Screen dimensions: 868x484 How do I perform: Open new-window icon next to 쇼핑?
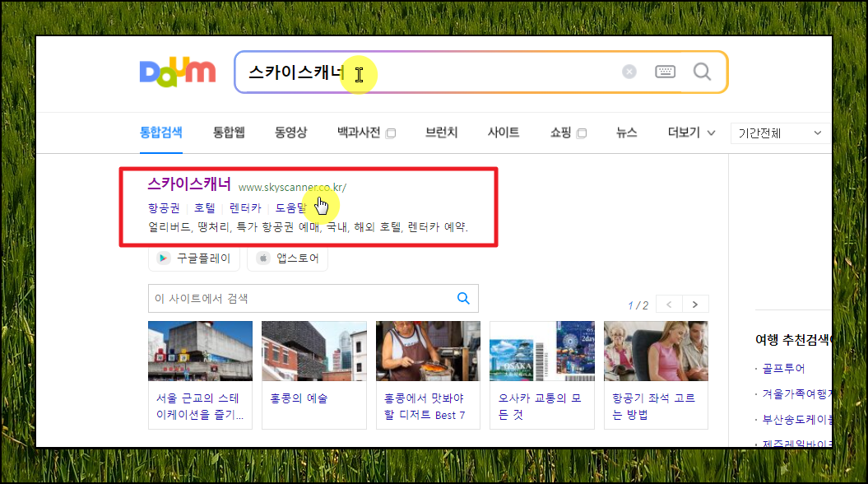coord(581,133)
